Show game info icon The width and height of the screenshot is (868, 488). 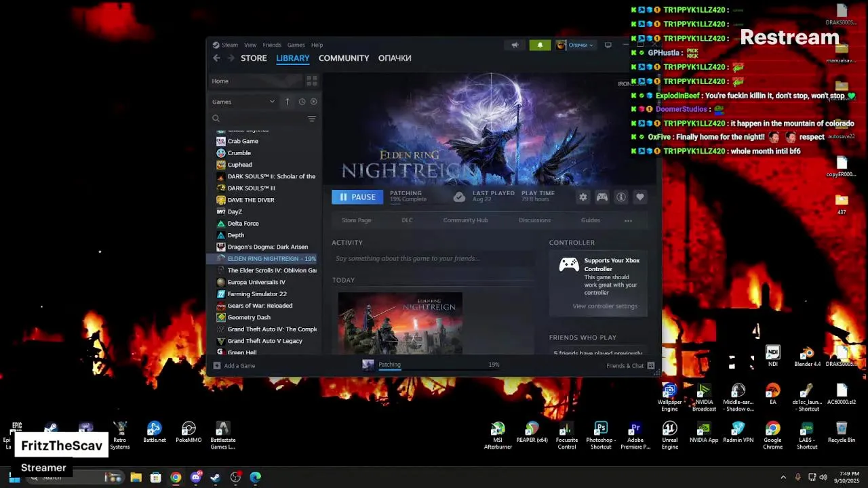[x=620, y=197]
